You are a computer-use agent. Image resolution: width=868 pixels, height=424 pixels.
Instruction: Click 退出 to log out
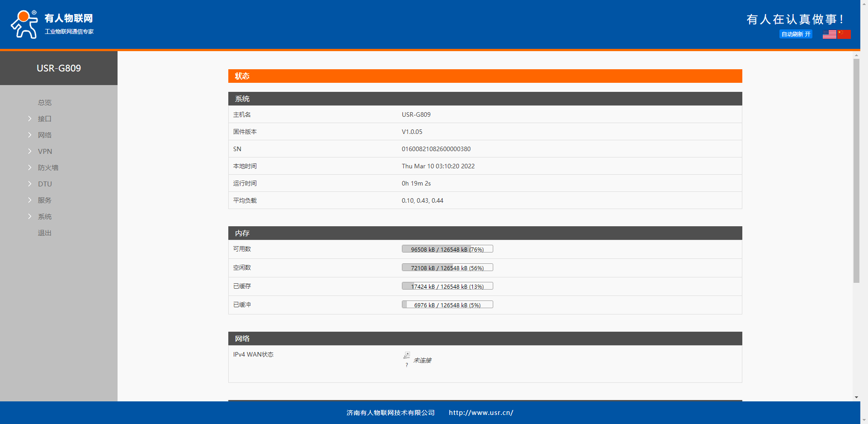(x=44, y=233)
